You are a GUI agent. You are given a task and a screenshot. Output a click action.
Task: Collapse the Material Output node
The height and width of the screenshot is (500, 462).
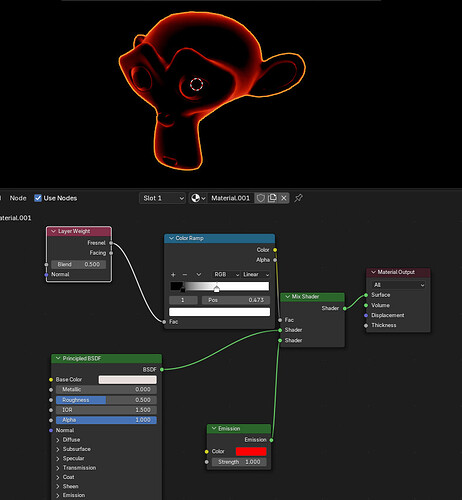(373, 272)
